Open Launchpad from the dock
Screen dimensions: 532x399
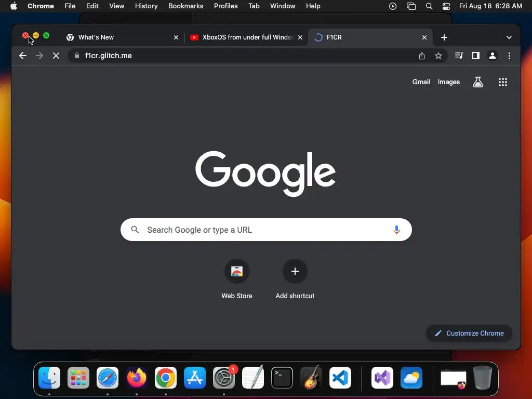click(78, 378)
